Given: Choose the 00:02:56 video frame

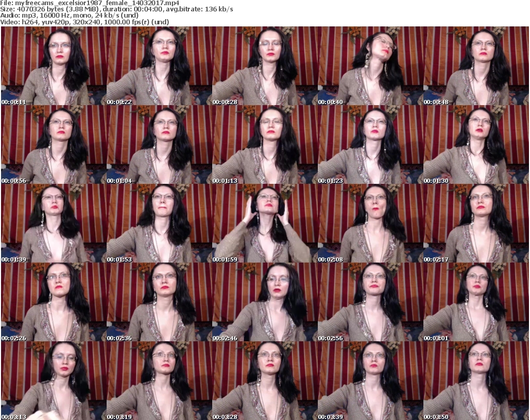Looking at the screenshot, I should 371,302.
